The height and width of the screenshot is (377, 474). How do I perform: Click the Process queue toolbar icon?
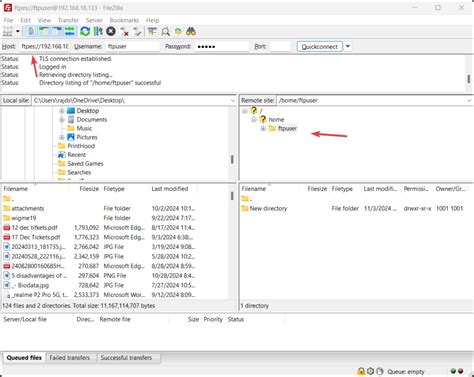98,32
